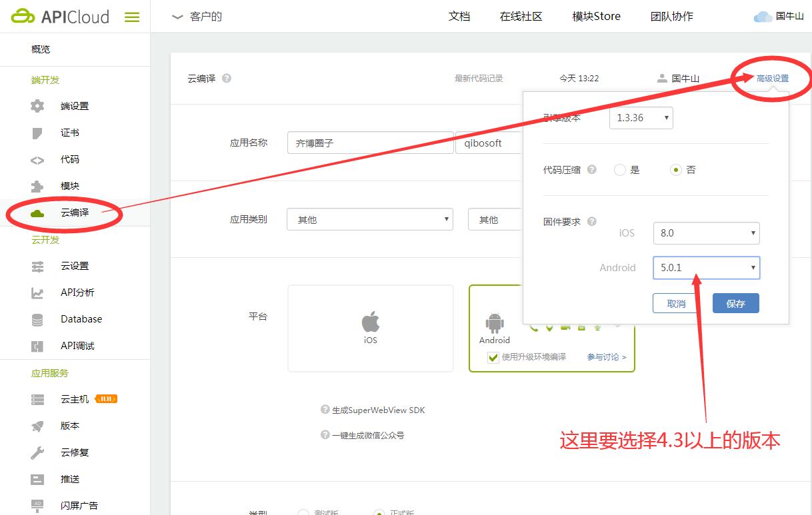This screenshot has width=812, height=515.
Task: Click the 证书 certificate icon in sidebar
Action: [x=37, y=133]
